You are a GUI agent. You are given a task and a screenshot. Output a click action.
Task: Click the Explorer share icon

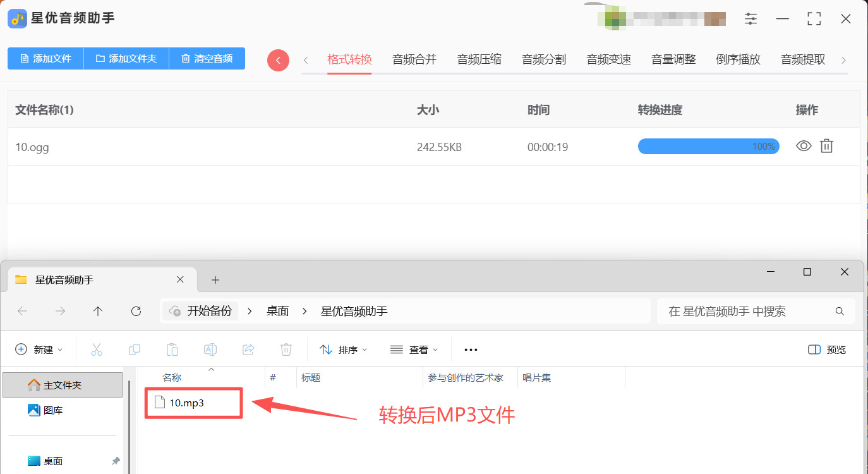click(x=248, y=349)
